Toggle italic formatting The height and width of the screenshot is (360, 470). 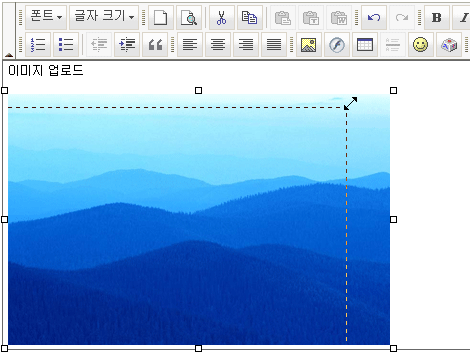pyautogui.click(x=463, y=17)
